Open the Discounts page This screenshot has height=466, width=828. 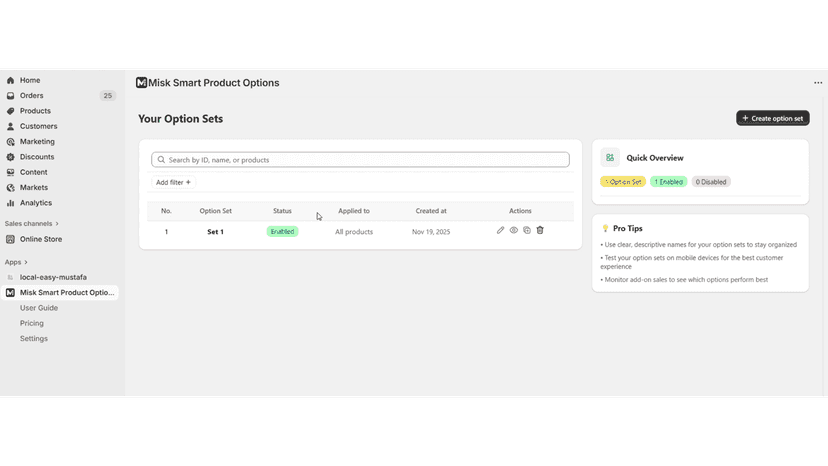(37, 157)
